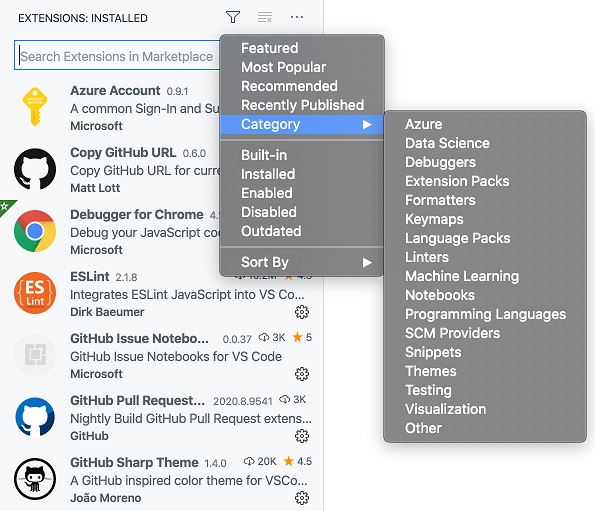
Task: Choose the Programming Languages category
Action: click(x=485, y=314)
